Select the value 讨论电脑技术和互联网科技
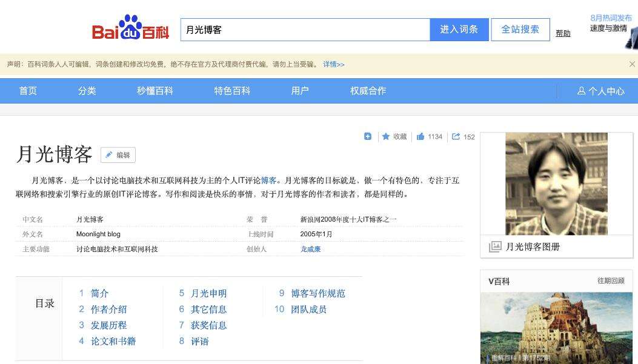 (x=117, y=249)
